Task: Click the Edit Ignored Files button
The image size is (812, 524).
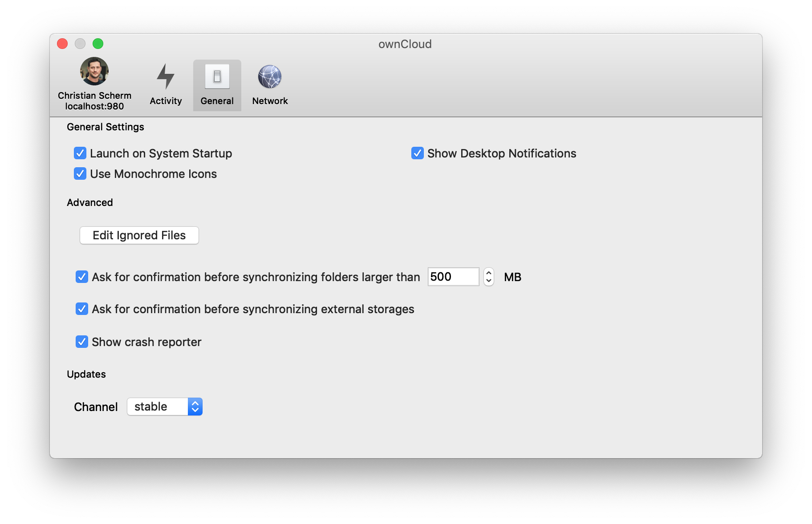Action: [139, 235]
